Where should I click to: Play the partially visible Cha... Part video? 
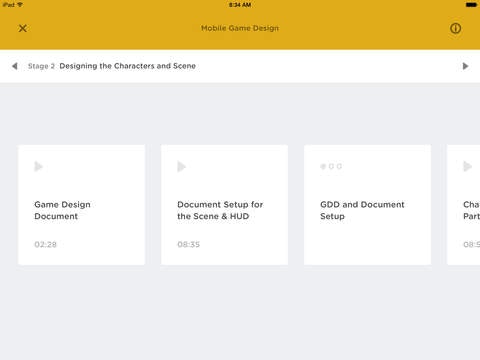pos(467,166)
